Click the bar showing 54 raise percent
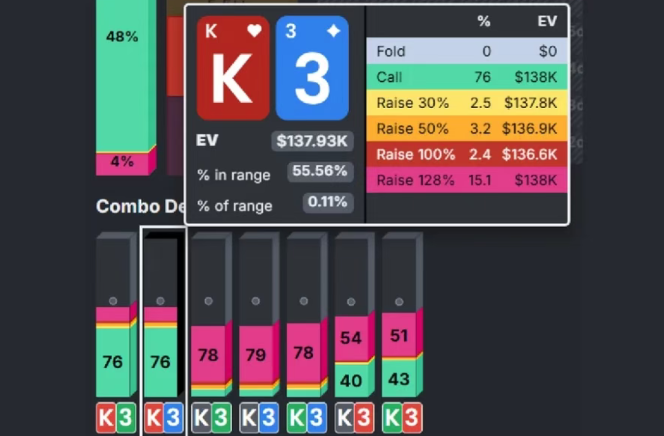This screenshot has height=436, width=664. (353, 339)
